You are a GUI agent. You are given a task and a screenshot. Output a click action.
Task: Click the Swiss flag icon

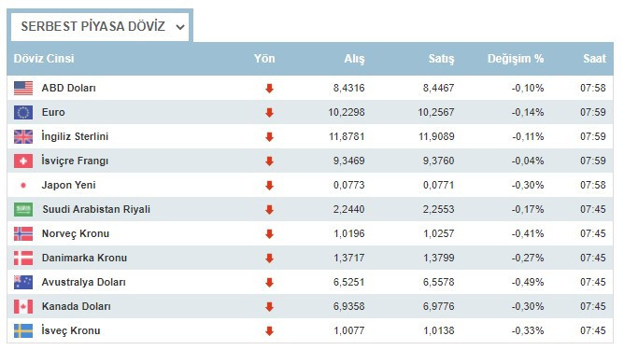point(23,161)
